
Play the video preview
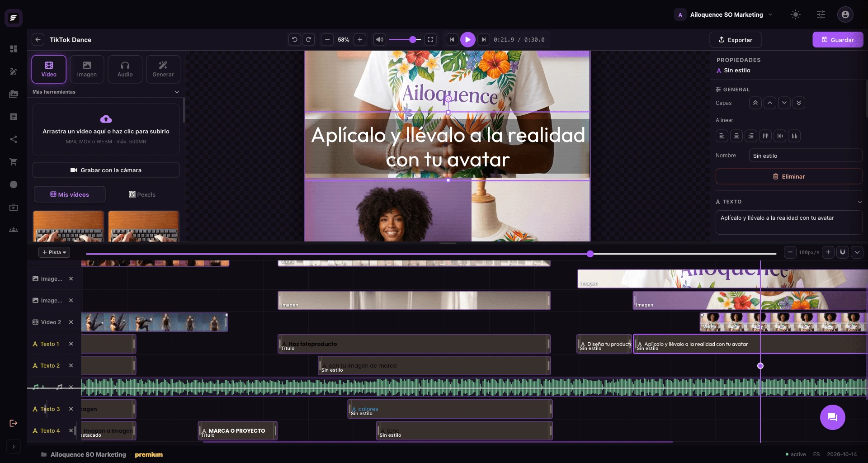coord(468,40)
